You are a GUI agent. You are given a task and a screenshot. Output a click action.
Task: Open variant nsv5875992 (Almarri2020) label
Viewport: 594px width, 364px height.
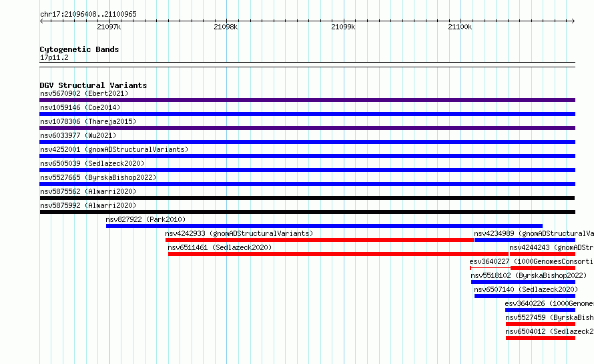(88, 205)
